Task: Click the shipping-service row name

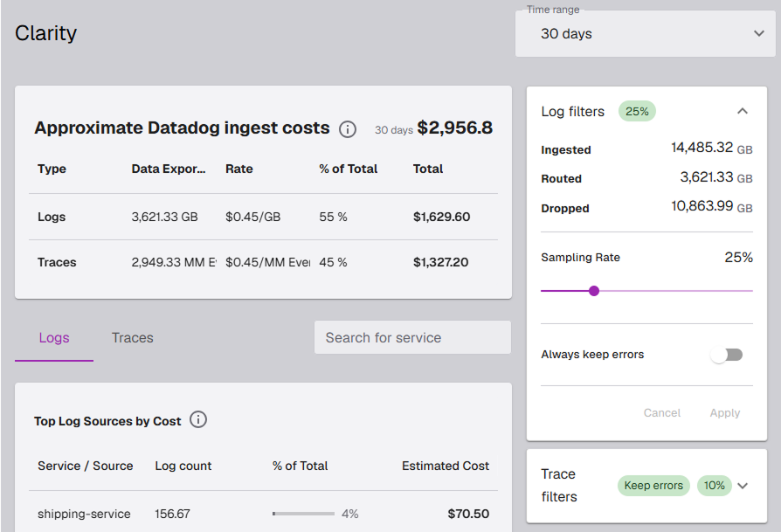Action: 84,514
